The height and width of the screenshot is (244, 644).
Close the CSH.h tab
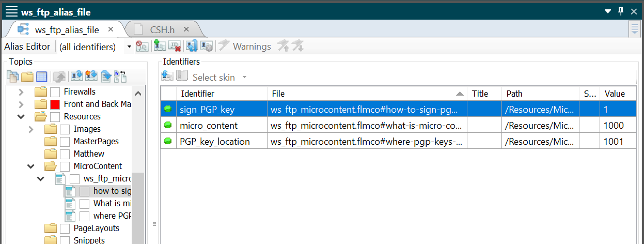pos(186,29)
